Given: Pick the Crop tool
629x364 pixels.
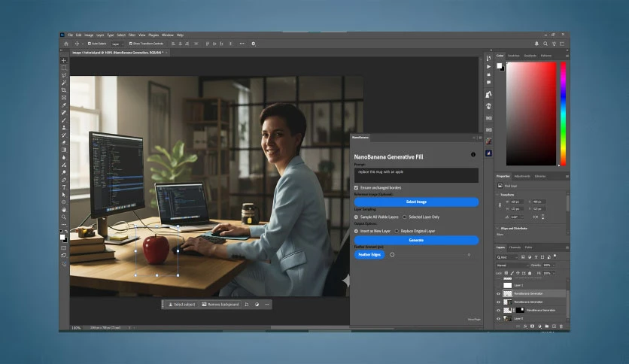Looking at the screenshot, I should [64, 90].
